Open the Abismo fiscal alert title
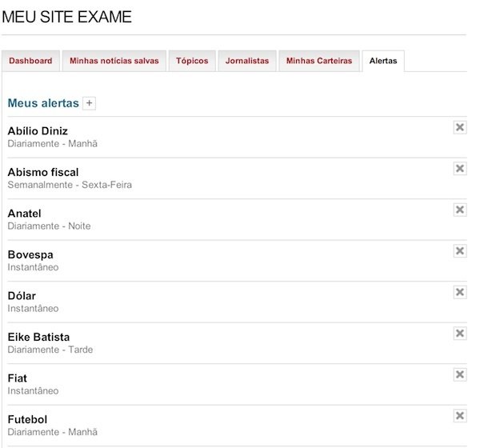Screen dimensions: 480x448 pos(43,172)
